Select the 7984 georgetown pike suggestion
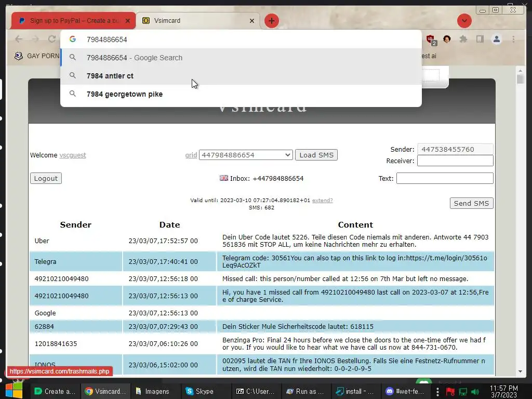 click(x=241, y=94)
